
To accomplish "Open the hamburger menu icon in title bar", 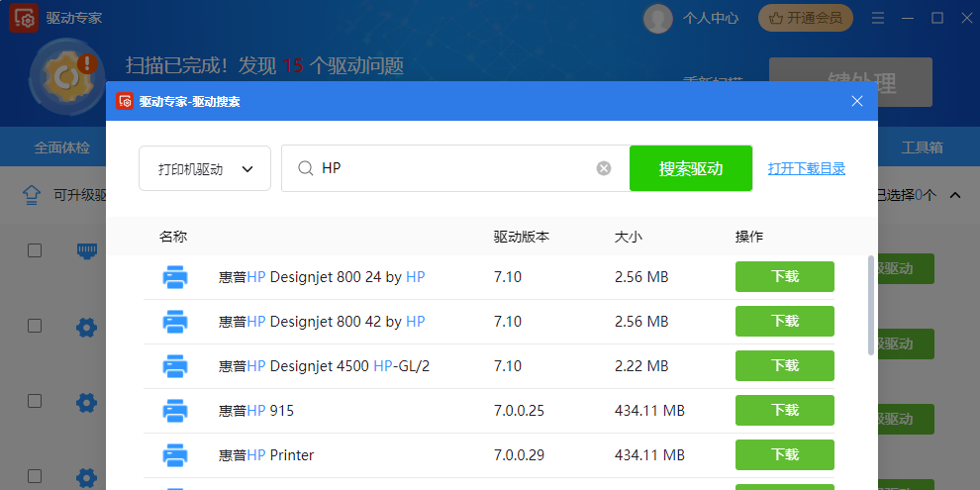I will [x=878, y=18].
